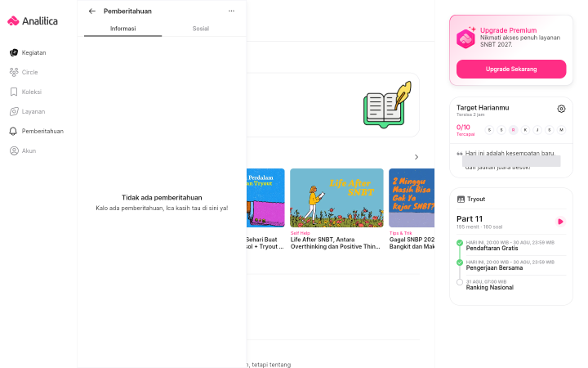Switch to the Informasi tab
The height and width of the screenshot is (368, 588).
[x=123, y=29]
